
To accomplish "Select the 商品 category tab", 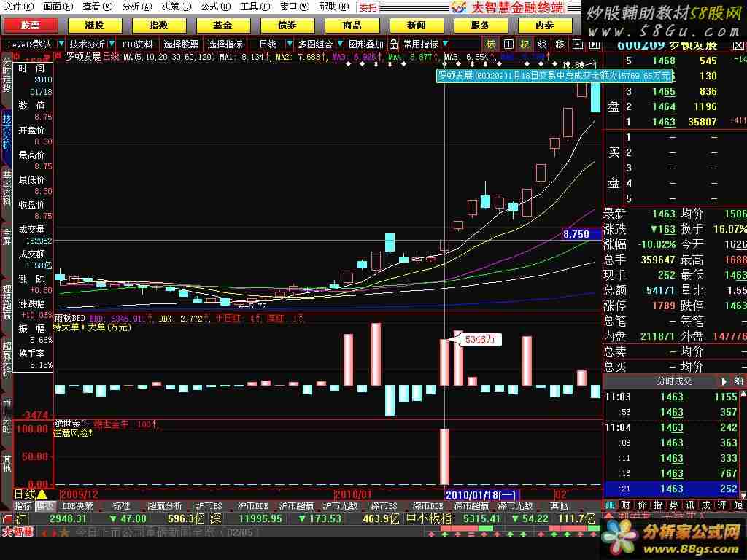I will tap(352, 26).
